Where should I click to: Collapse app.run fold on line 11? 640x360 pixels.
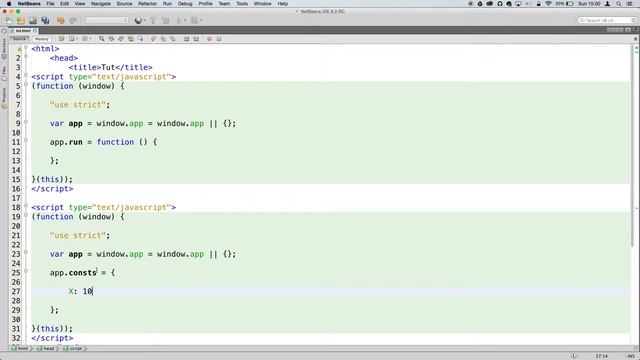point(26,141)
